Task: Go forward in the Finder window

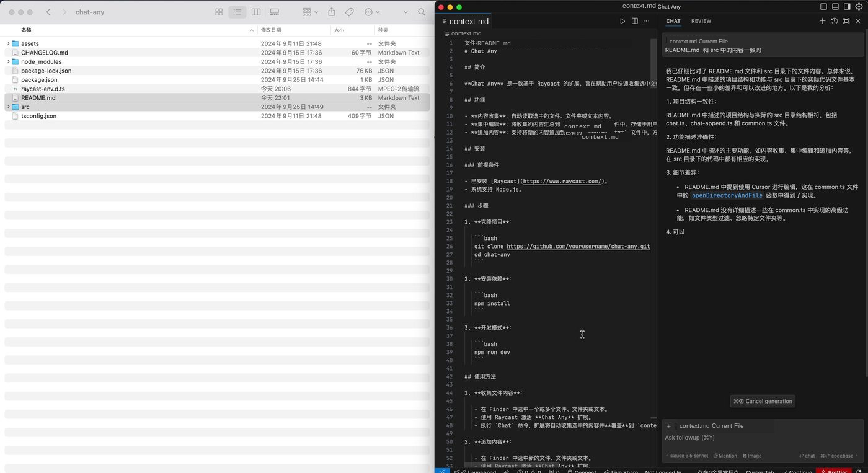Action: [64, 12]
